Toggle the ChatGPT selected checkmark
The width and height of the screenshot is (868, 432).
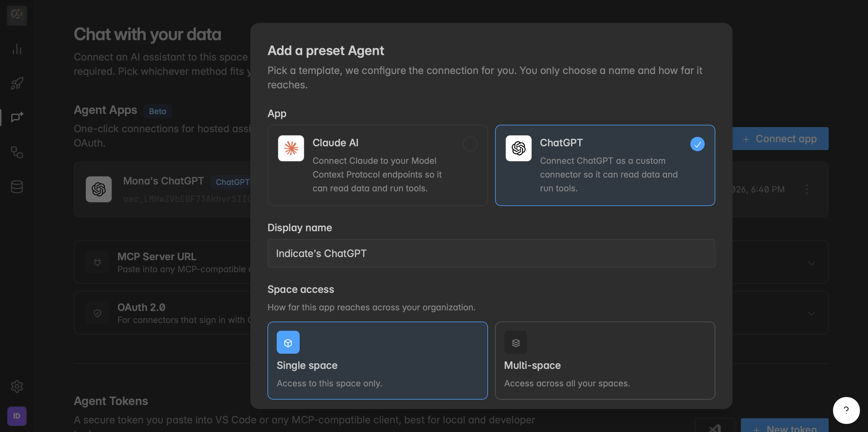[697, 144]
